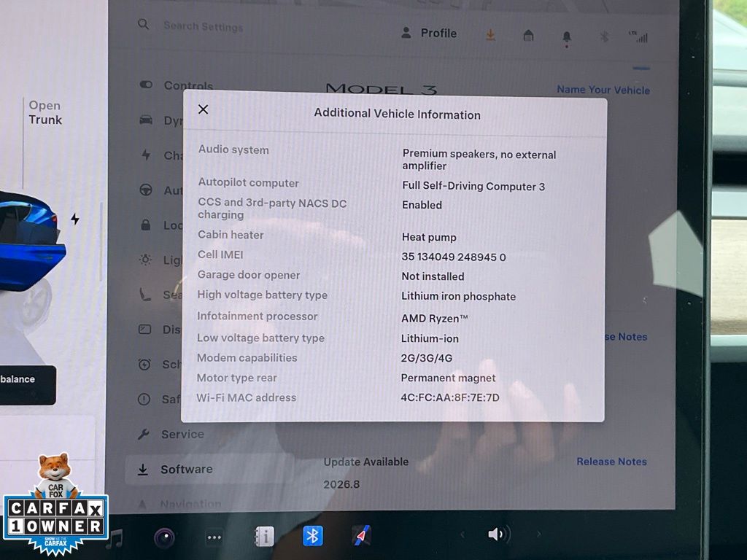Open the navigation arrow app in dock

(362, 536)
